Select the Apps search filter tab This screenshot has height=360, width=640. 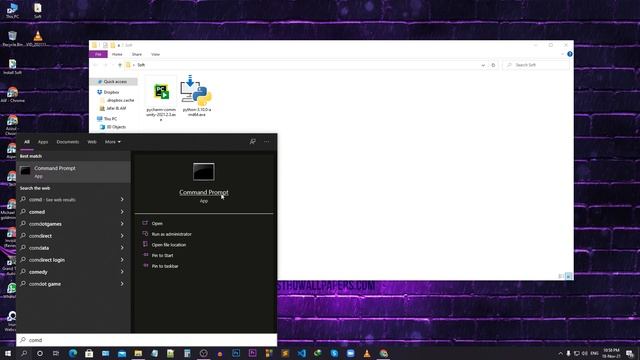(x=43, y=142)
